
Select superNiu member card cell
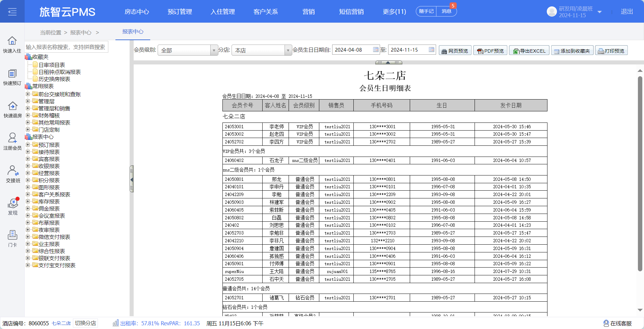click(x=242, y=271)
